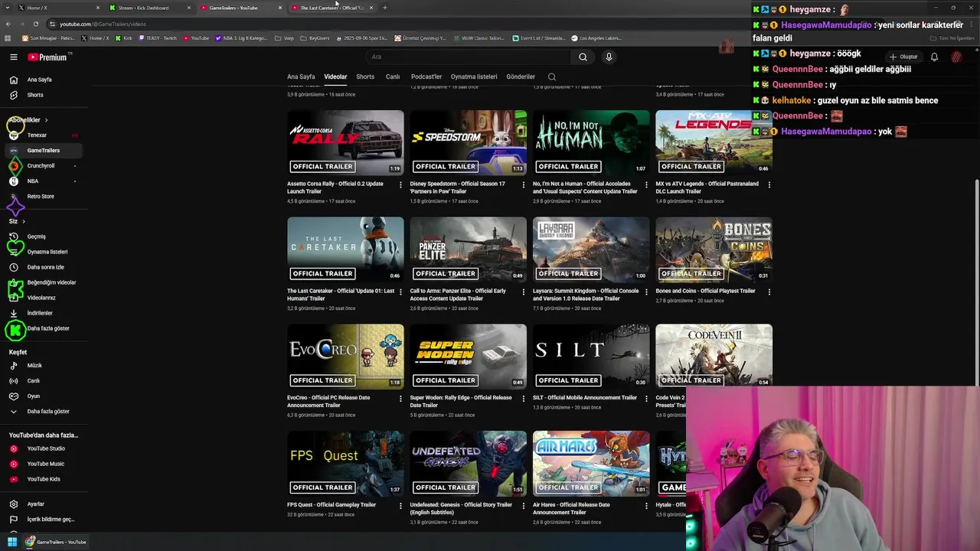Search within channel using magnifier icon
Viewport: 980px width, 551px height.
pyautogui.click(x=551, y=77)
